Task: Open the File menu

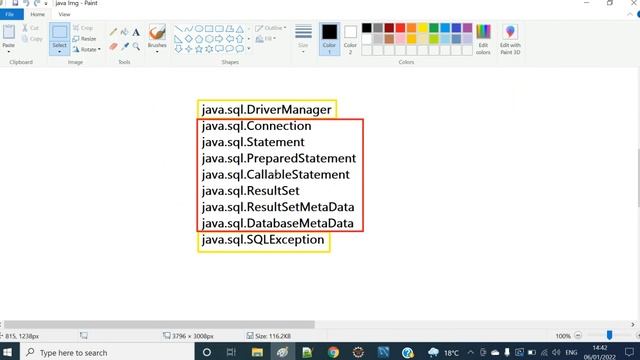Action: [x=12, y=14]
